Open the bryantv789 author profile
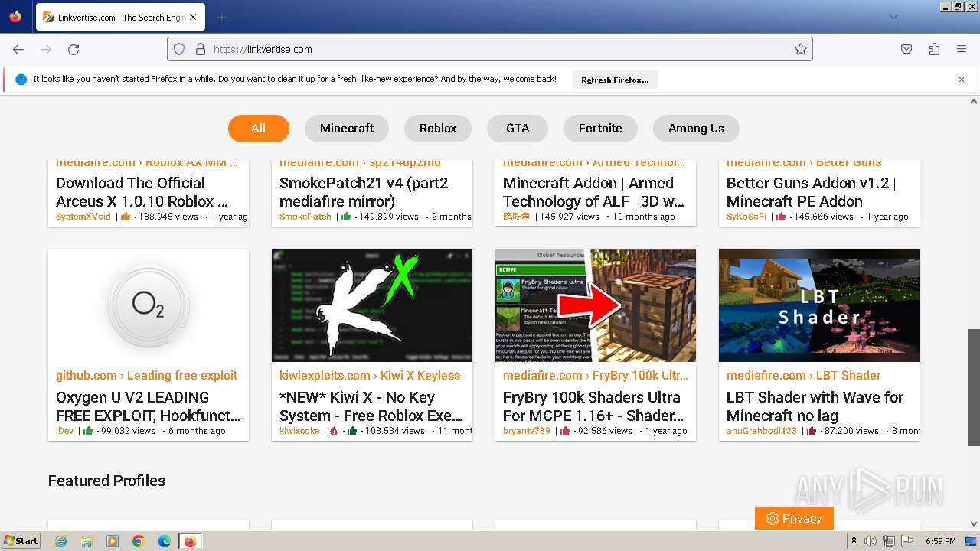 [x=527, y=431]
